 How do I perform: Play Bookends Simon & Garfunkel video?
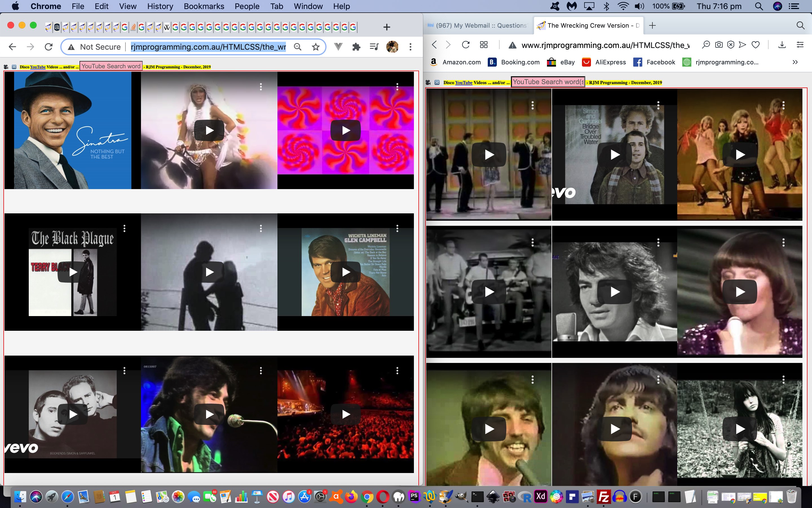(x=72, y=414)
